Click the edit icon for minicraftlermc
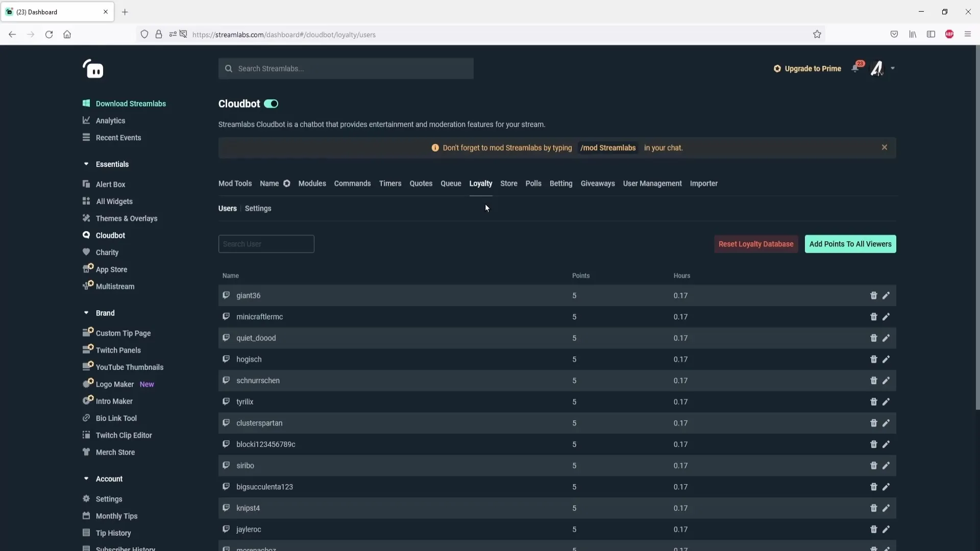980x551 pixels. pos(887,316)
